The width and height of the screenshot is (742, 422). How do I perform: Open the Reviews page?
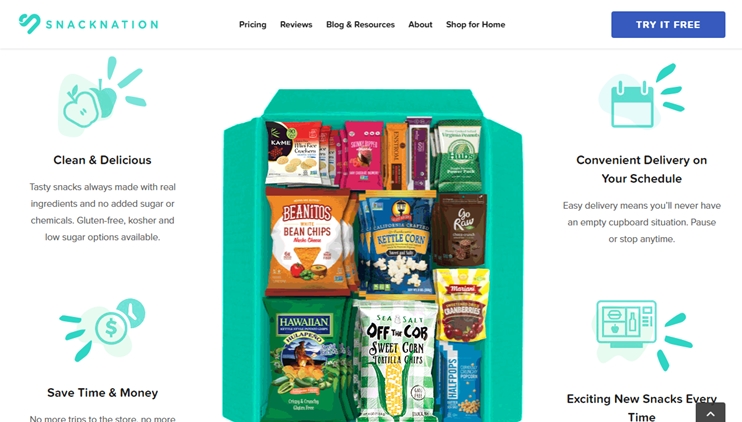pos(296,25)
